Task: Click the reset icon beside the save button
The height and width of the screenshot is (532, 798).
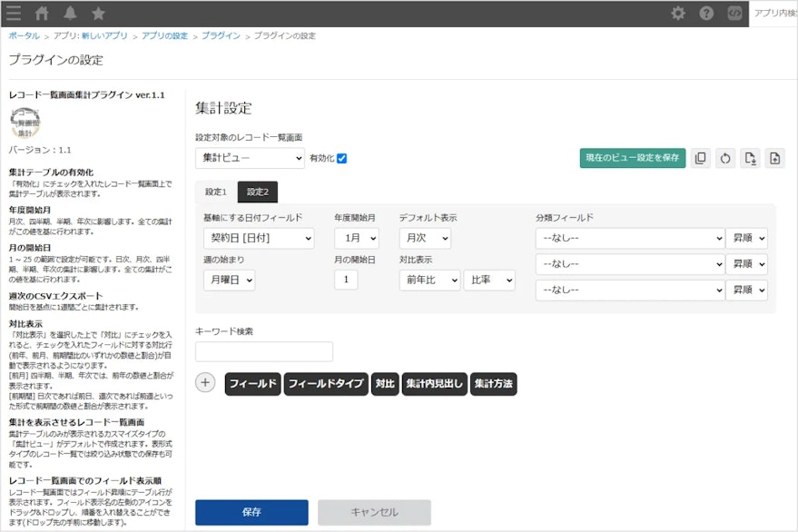Action: pos(724,159)
